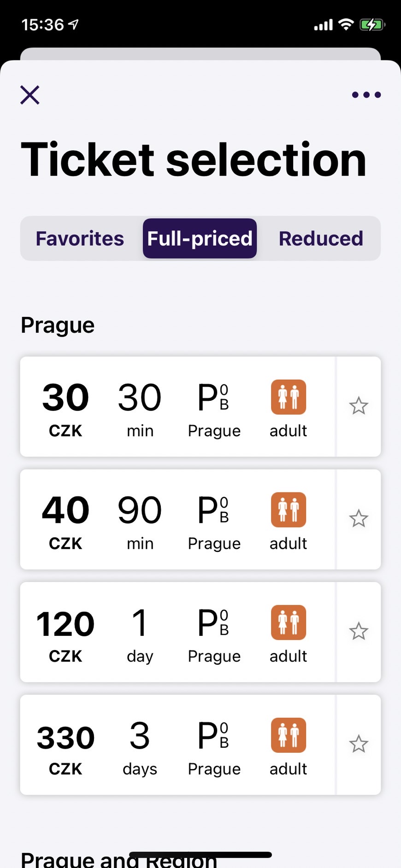This screenshot has width=401, height=868.
Task: Tap the adult icon on 3 days ticket
Action: [289, 735]
